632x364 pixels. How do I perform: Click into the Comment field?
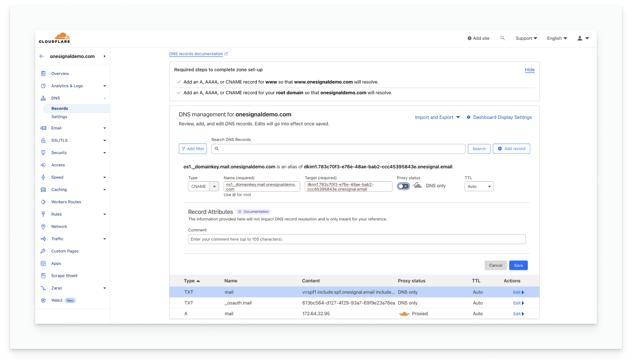[357, 239]
